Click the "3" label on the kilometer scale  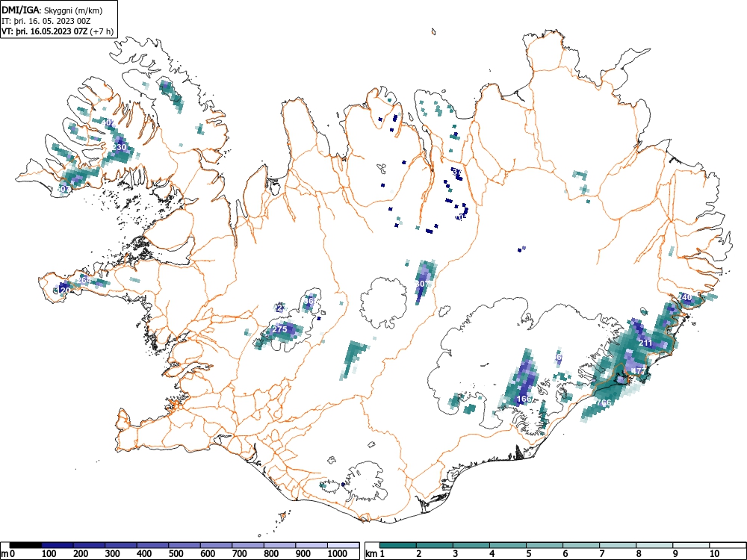coord(455,554)
